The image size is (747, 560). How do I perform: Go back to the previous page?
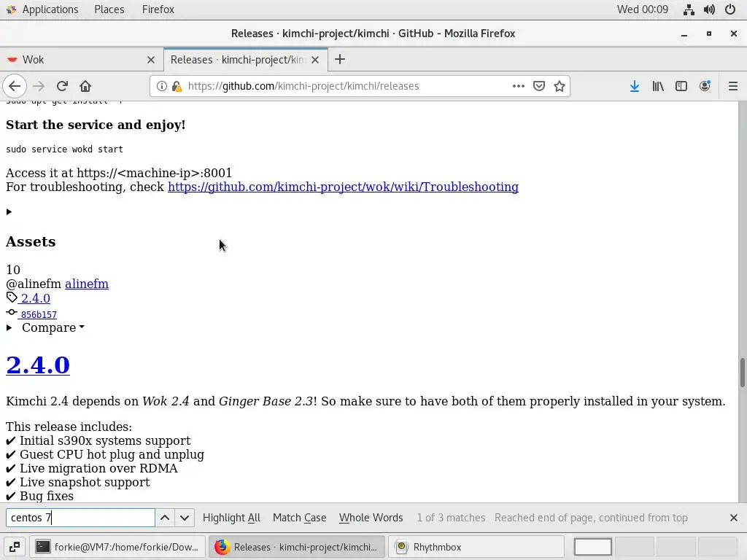(15, 86)
